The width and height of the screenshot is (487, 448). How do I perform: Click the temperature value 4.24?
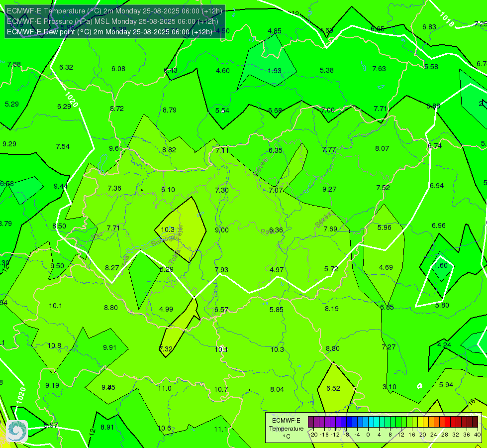coord(444,345)
